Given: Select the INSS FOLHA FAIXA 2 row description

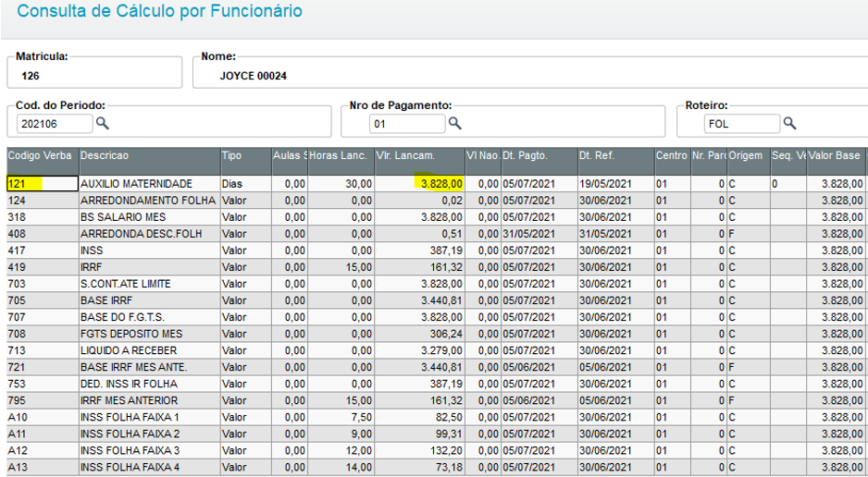Looking at the screenshot, I should tap(130, 434).
